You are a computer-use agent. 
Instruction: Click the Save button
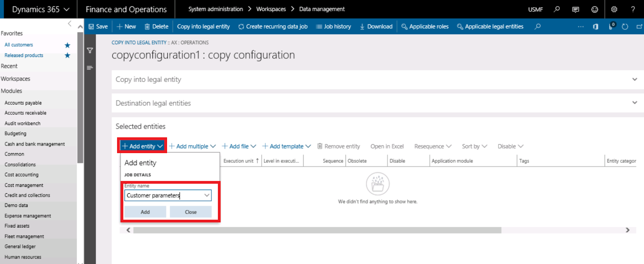pyautogui.click(x=98, y=27)
